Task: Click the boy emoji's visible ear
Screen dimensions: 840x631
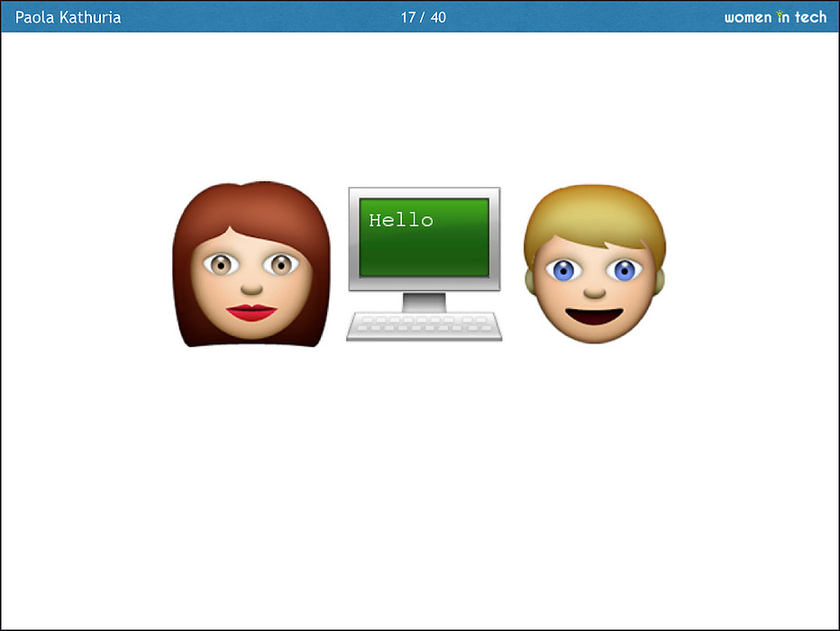Action: tap(657, 281)
